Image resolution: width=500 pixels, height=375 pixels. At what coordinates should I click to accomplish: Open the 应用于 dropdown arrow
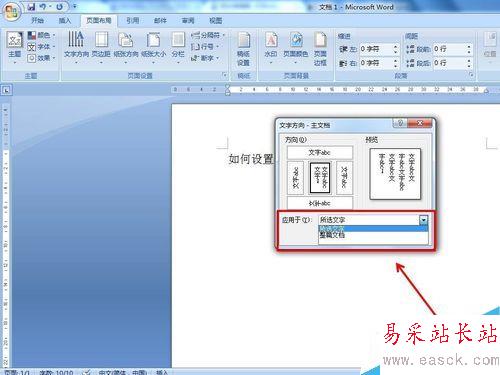423,220
